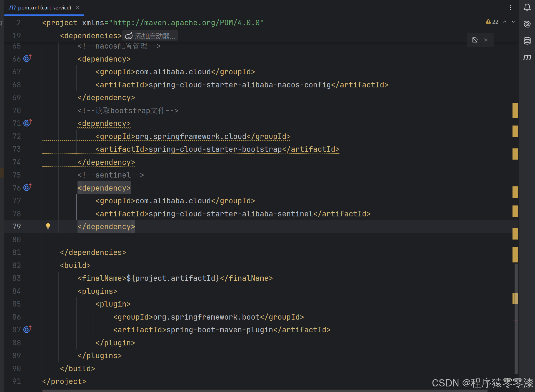Click the spring-cloud-starter-bootstrap artifactId text
The height and width of the screenshot is (392, 535).
(x=215, y=149)
